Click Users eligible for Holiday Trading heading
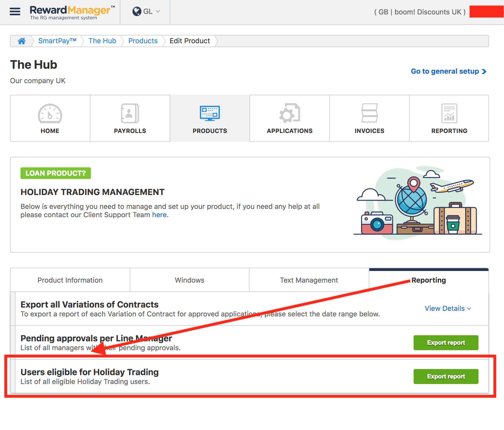This screenshot has width=504, height=430. [90, 372]
